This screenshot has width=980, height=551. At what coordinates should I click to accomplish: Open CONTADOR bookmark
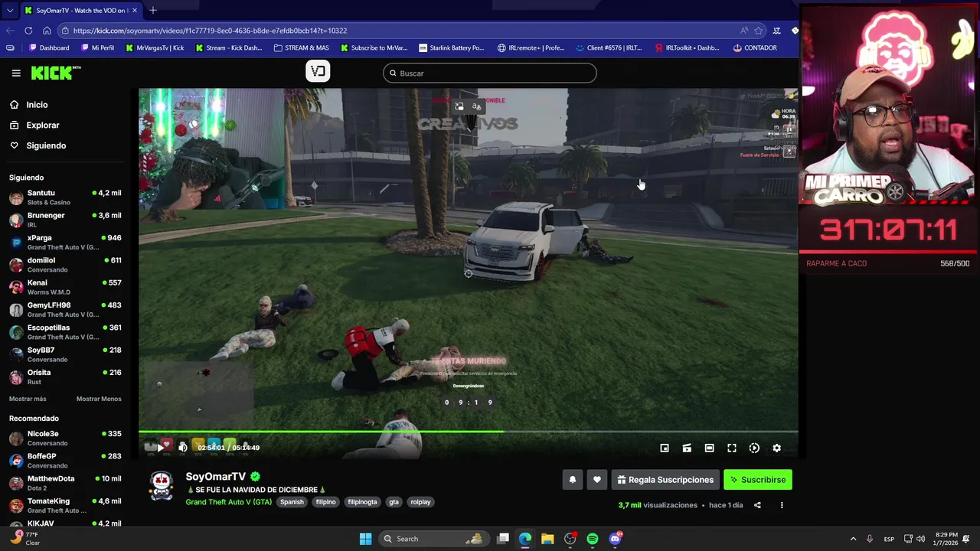click(x=755, y=47)
